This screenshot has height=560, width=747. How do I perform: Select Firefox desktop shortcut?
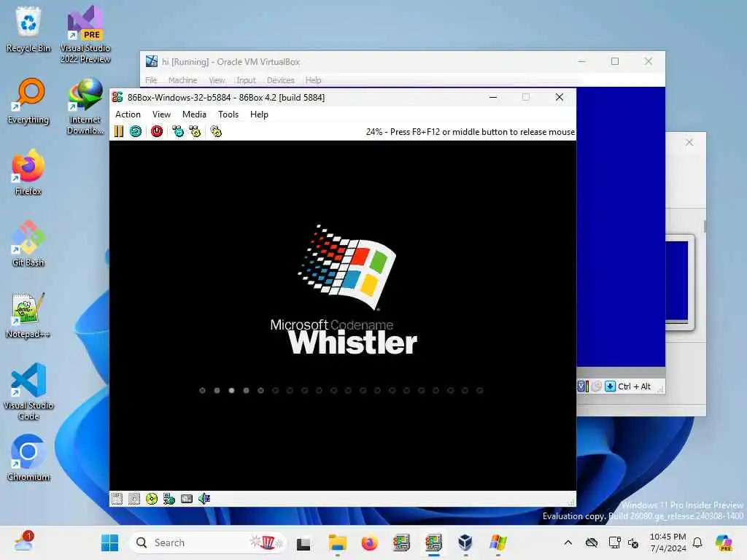[x=28, y=172]
